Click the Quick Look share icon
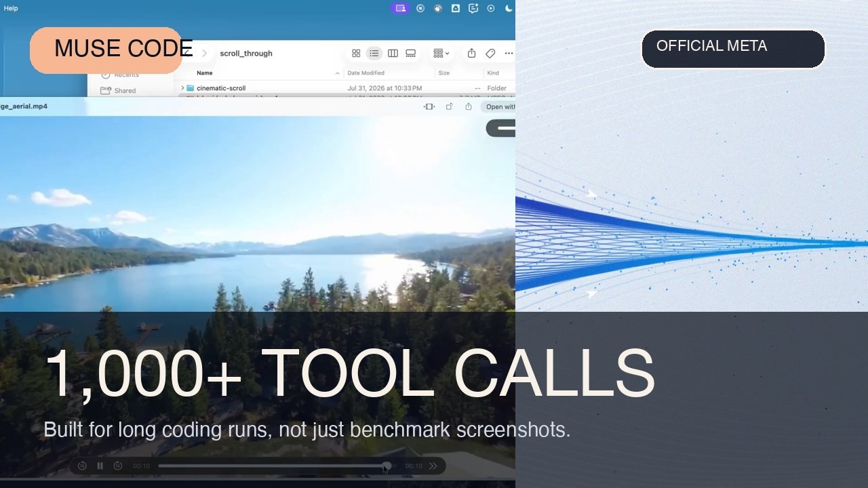The height and width of the screenshot is (488, 868). [x=469, y=106]
